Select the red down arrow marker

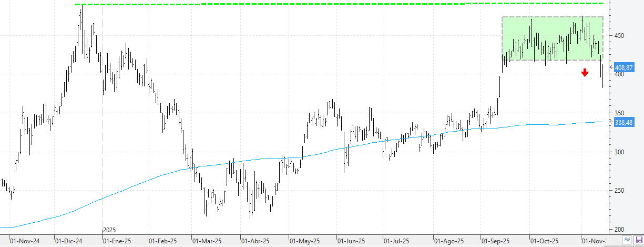pyautogui.click(x=585, y=73)
